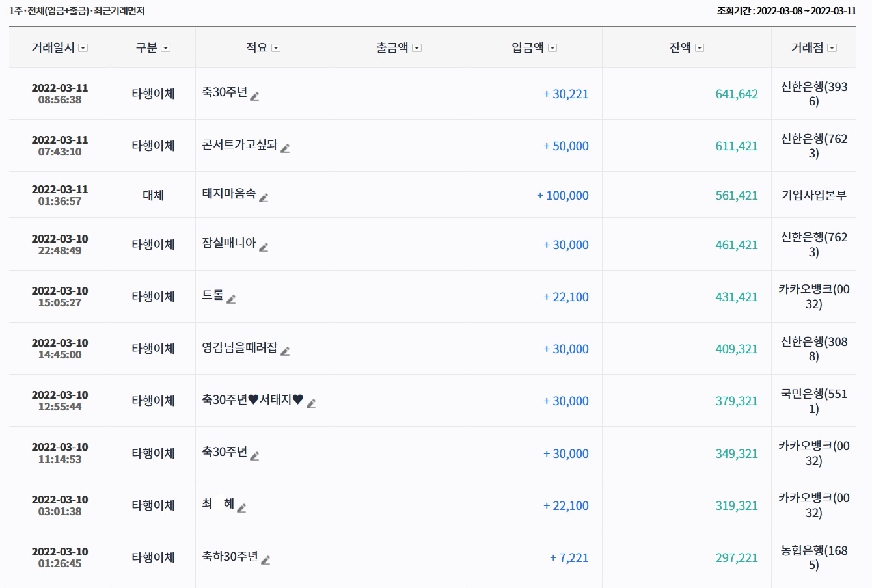Open 적요 column filter dropdown
This screenshot has width=872, height=588.
point(276,48)
